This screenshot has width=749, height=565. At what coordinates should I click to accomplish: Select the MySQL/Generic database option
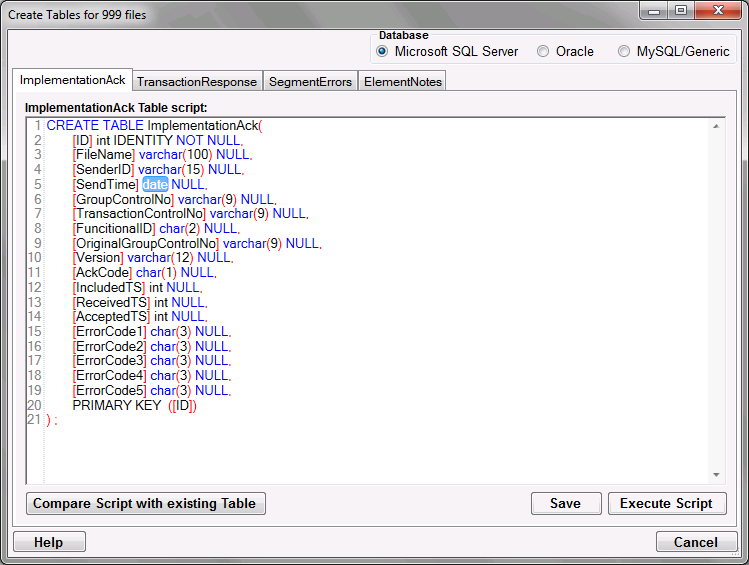click(x=624, y=52)
